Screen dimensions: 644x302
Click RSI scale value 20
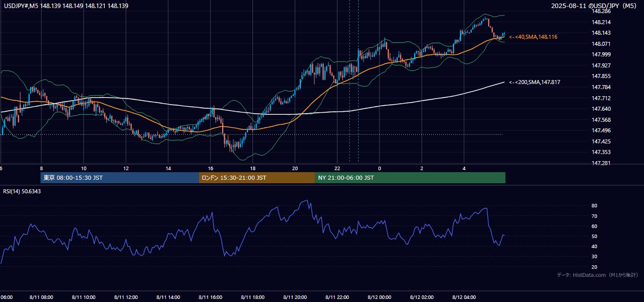[x=594, y=267]
